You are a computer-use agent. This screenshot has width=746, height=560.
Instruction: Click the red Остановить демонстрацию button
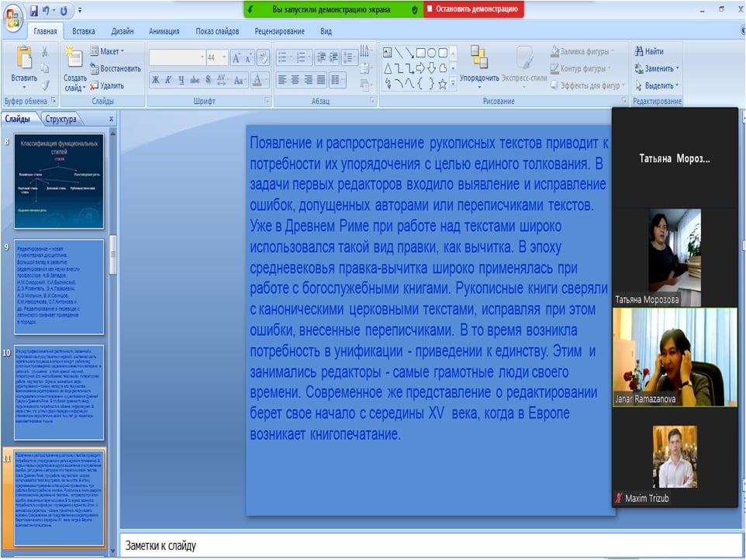(473, 9)
